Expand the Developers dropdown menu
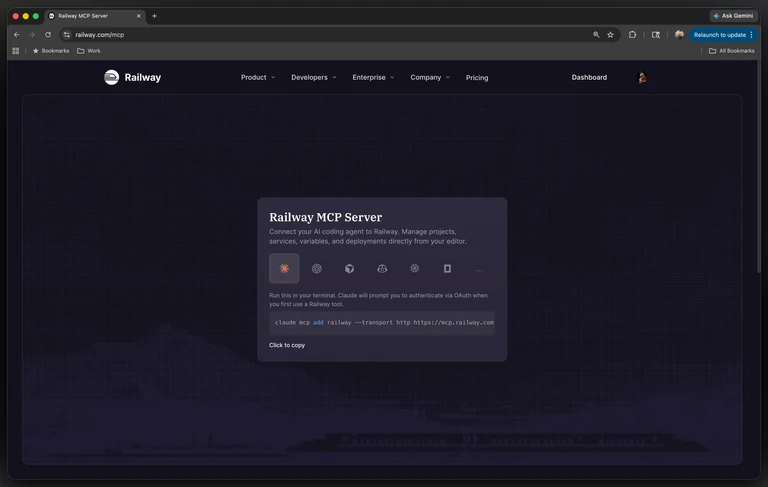Screen dimensions: 768x487 pyautogui.click(x=314, y=77)
